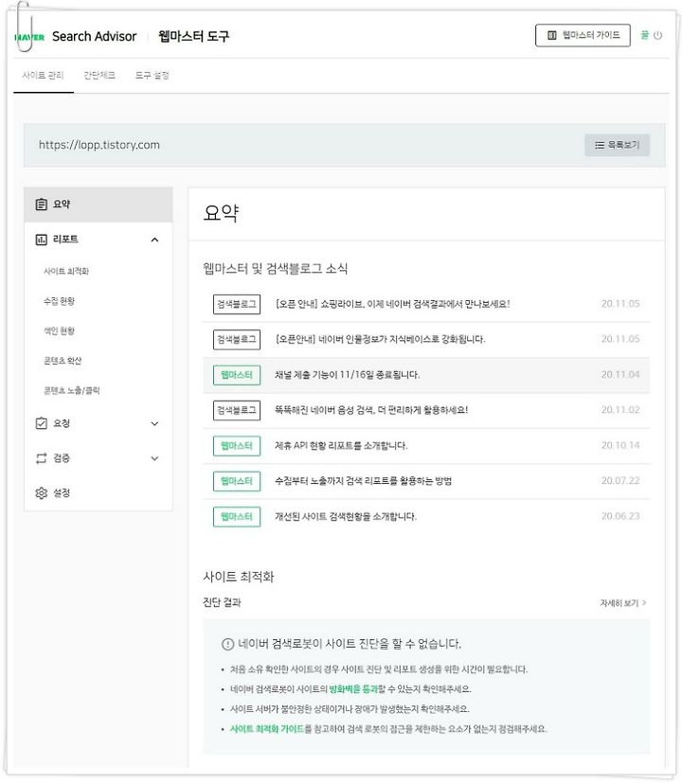Click the 웹마스터 도구 title
Screen dimensions: 682x784
pos(193,37)
